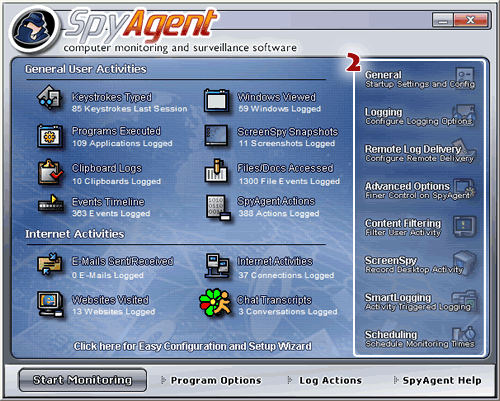The width and height of the screenshot is (500, 401).
Task: Expand the Program Options arrow
Action: 163,380
